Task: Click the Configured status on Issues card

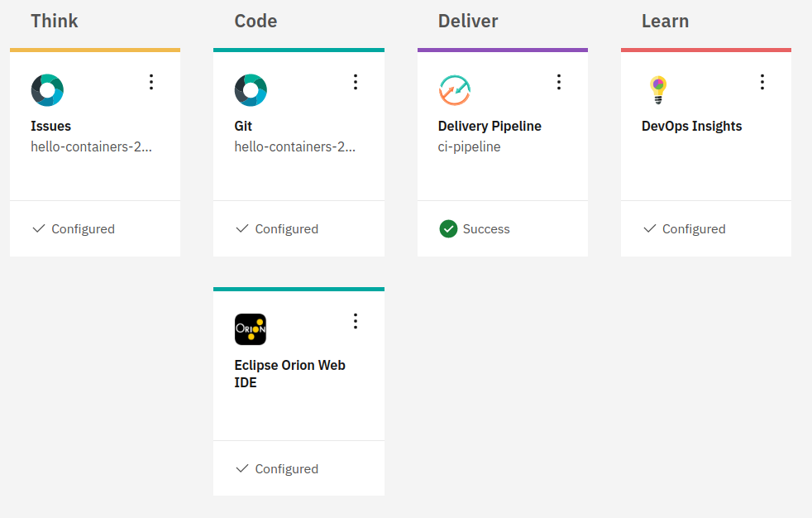Action: 83,229
